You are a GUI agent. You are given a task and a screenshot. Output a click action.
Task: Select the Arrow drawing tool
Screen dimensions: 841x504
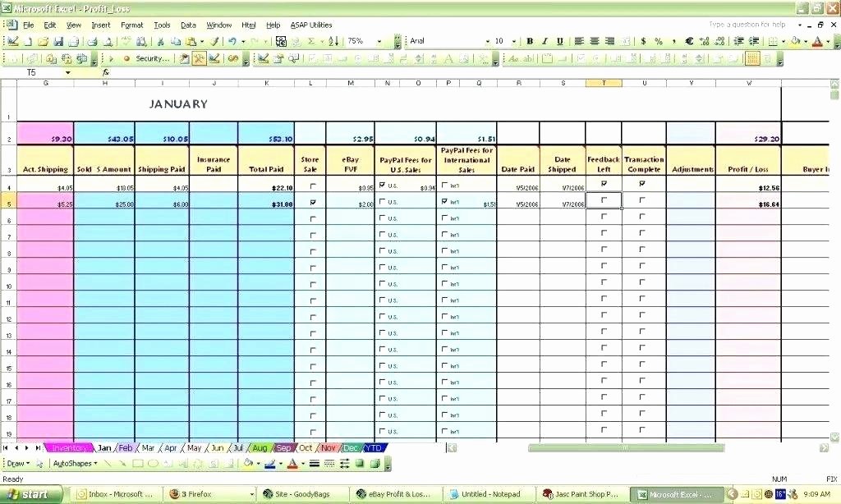123,464
